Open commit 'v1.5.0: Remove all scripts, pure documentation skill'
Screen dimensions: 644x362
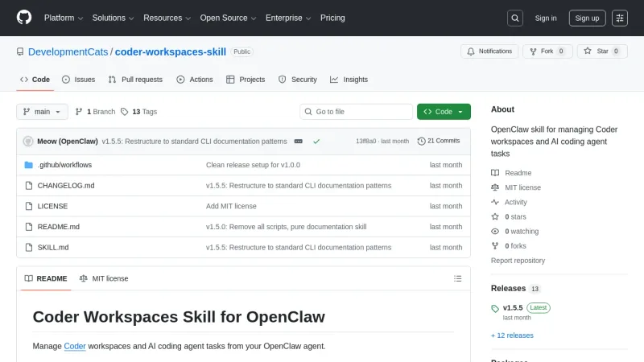tap(287, 227)
